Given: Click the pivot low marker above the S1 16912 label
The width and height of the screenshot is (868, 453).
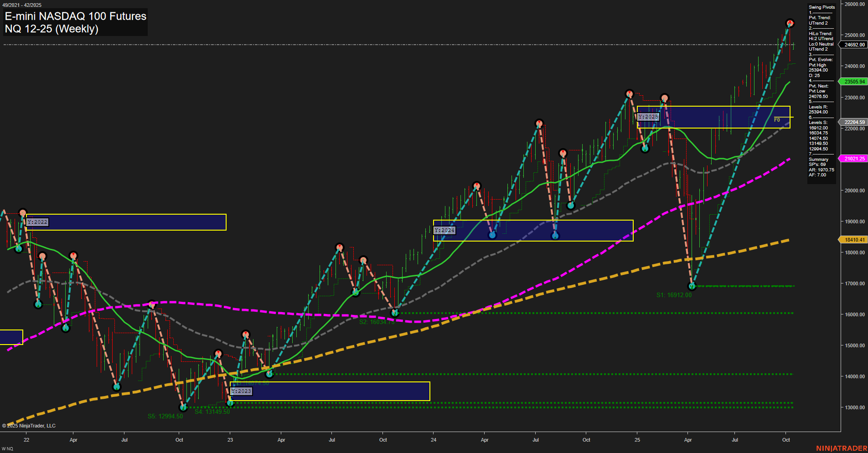Looking at the screenshot, I should coord(692,286).
